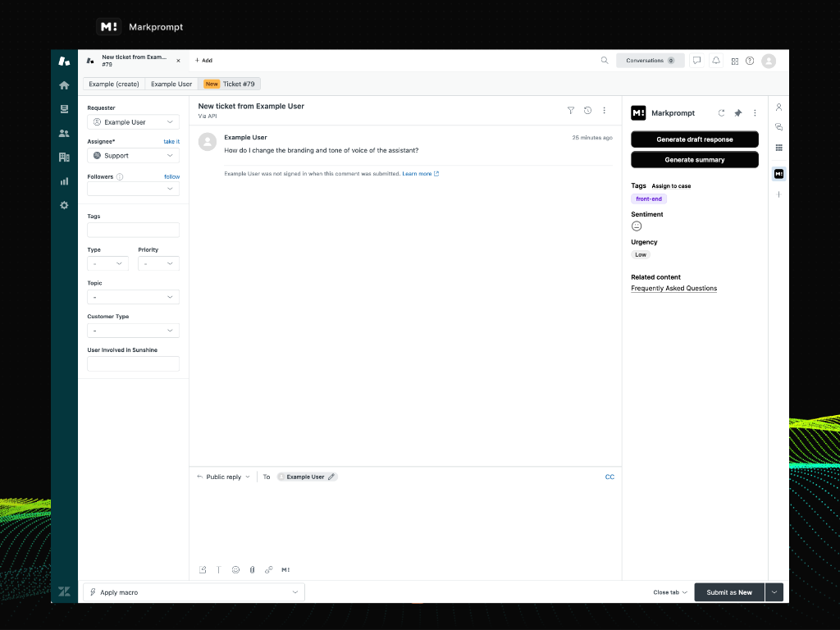
Task: Open the Customers icon in the sidebar
Action: [64, 134]
